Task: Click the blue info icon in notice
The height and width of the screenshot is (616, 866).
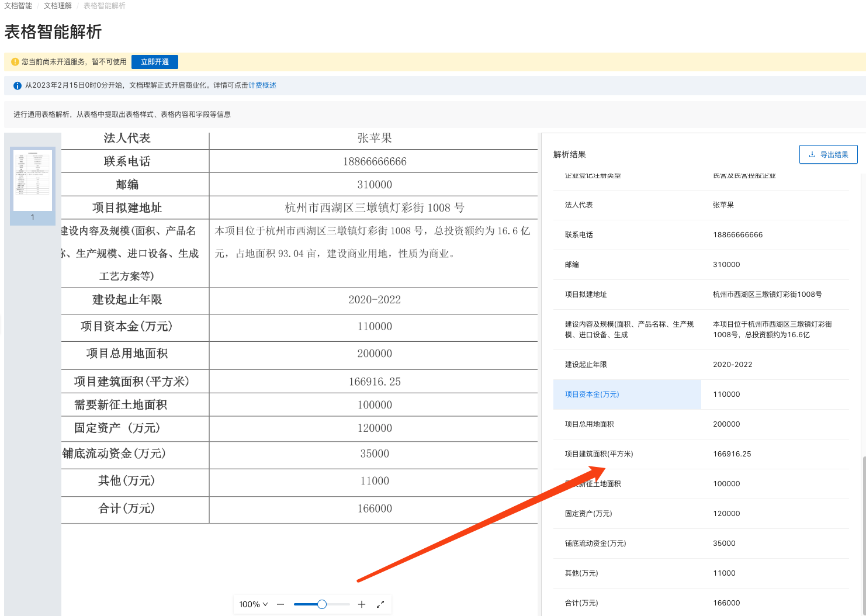Action: [x=18, y=85]
